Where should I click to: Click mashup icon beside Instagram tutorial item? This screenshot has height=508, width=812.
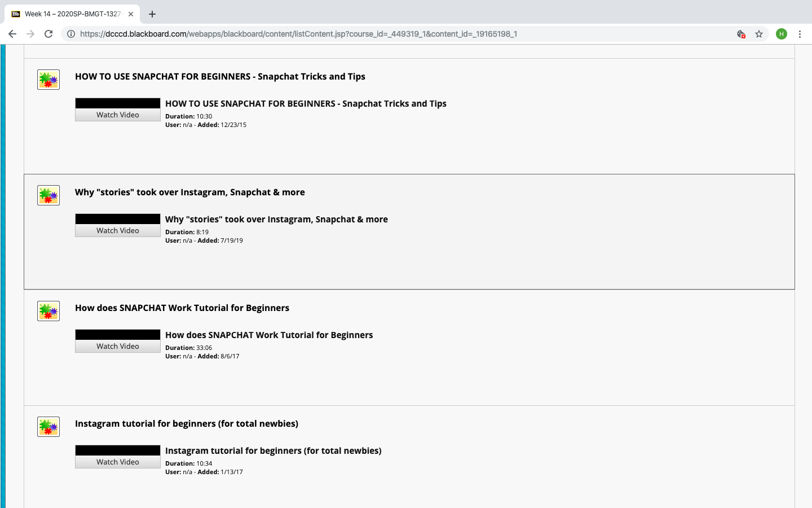(48, 427)
